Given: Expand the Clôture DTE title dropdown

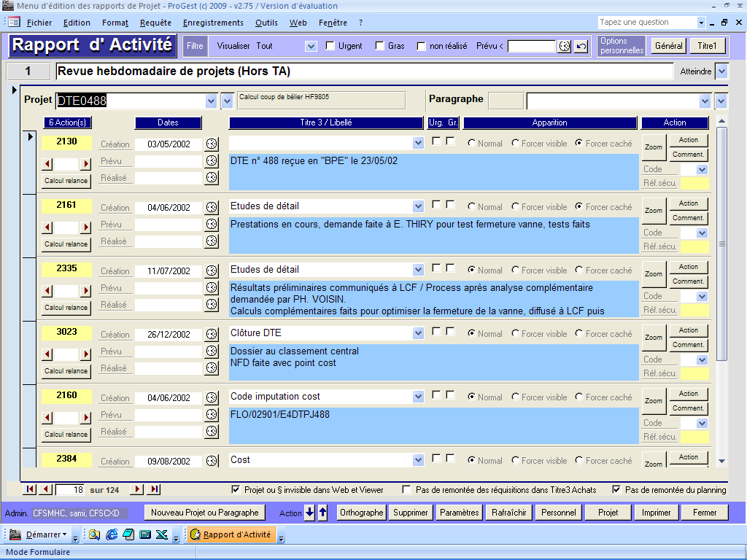Looking at the screenshot, I should pos(418,332).
